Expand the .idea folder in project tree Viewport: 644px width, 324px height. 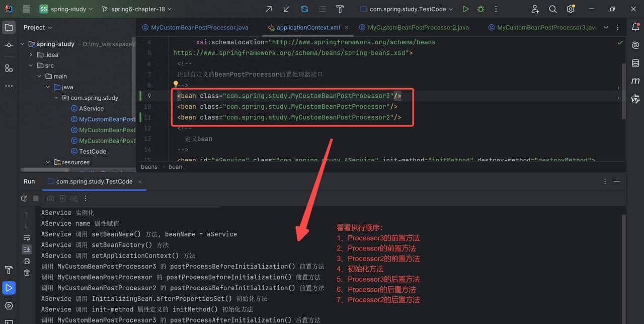click(x=31, y=55)
